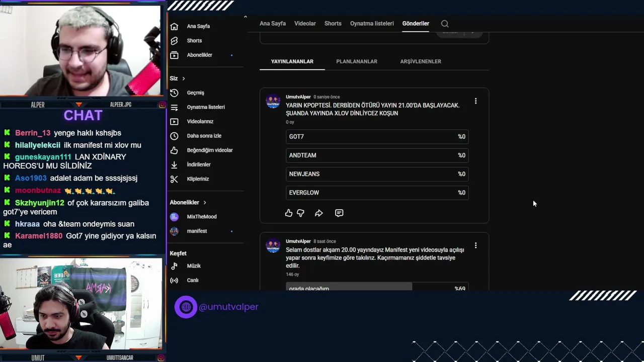
Task: Switch to the PLANLANANLAR tab
Action: click(x=357, y=61)
